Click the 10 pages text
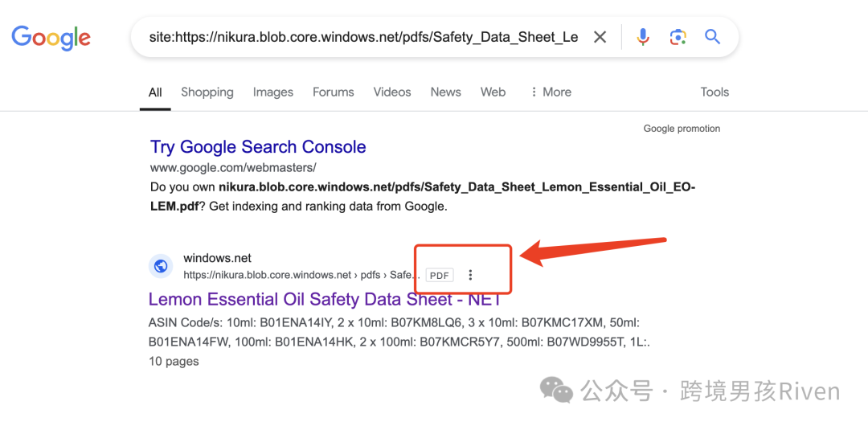The width and height of the screenshot is (868, 426). 174,362
